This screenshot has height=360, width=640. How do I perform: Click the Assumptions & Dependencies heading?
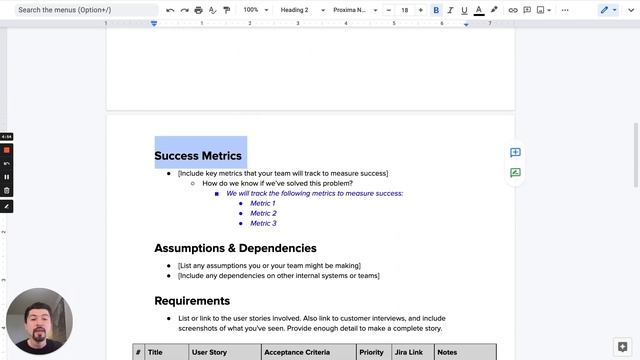click(x=236, y=248)
